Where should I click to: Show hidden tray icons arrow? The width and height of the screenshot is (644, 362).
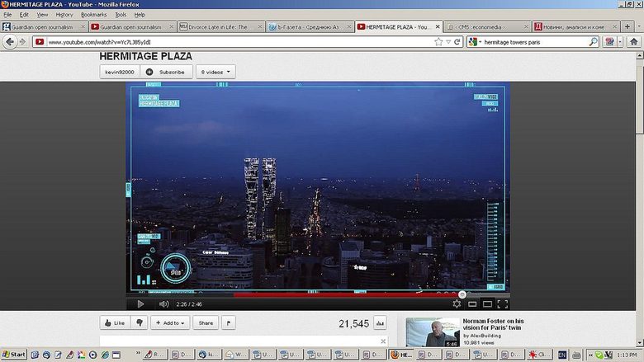pos(590,355)
